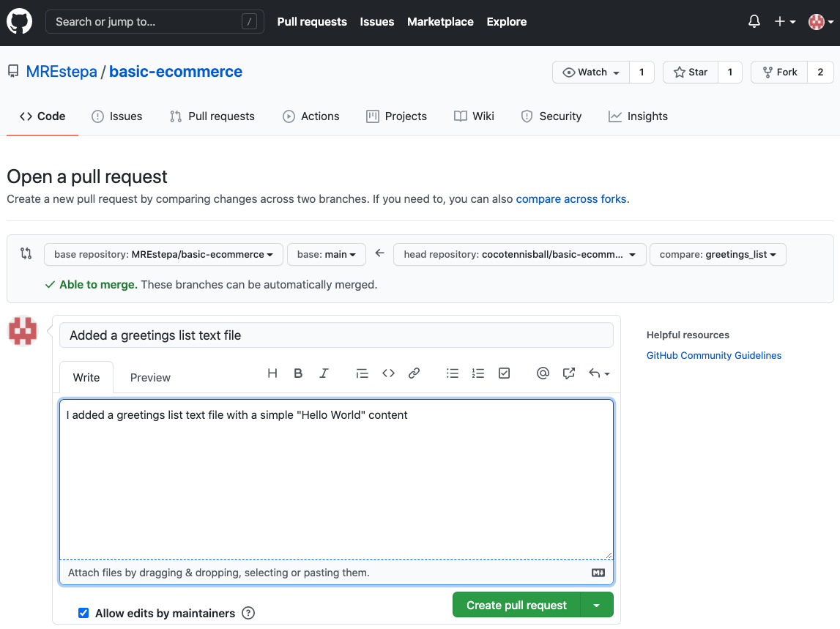Add a numbered list icon

tap(478, 373)
